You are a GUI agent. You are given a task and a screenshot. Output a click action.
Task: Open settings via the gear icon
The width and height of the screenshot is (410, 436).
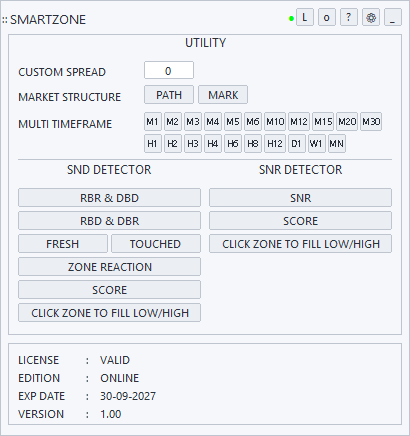[x=371, y=17]
